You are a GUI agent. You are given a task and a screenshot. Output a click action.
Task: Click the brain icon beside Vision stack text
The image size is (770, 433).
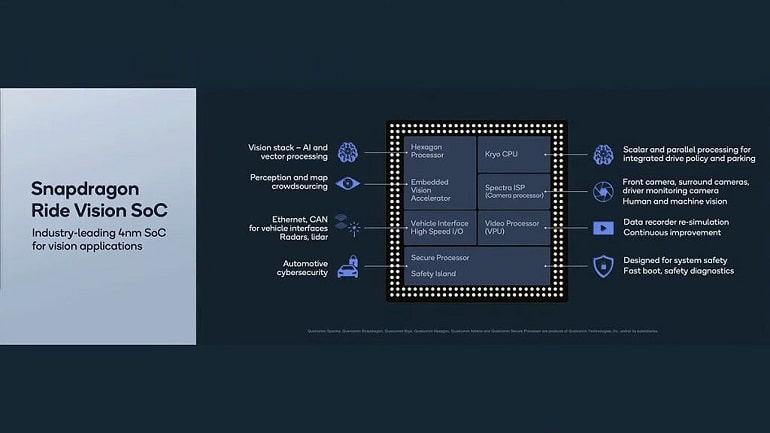pos(348,153)
